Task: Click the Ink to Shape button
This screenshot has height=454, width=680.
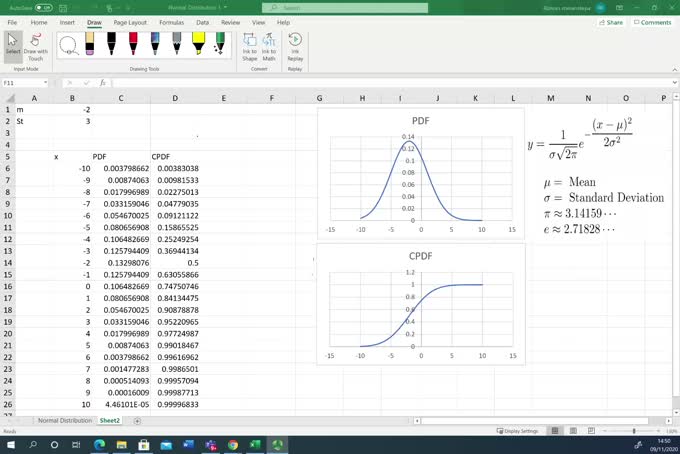Action: tap(249, 46)
